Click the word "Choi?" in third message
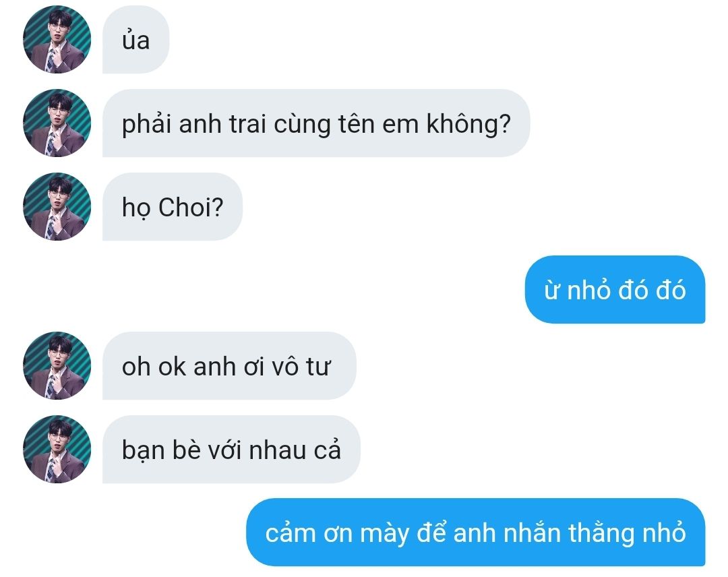Image resolution: width=728 pixels, height=577 pixels. 191,207
